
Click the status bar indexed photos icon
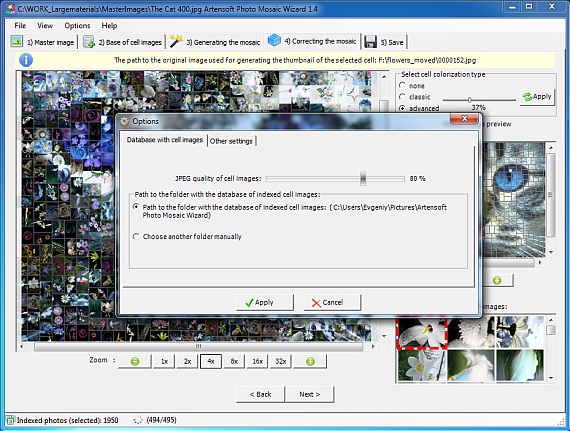(x=10, y=420)
